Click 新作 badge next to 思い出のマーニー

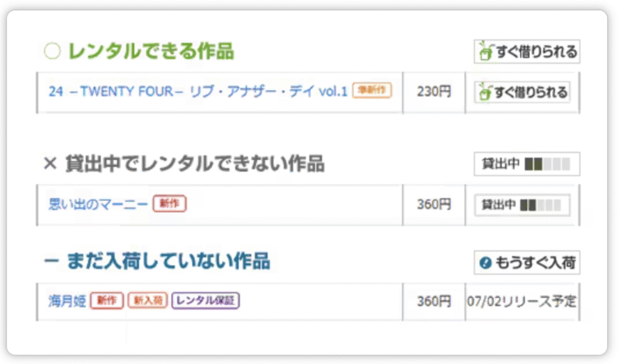tap(169, 203)
